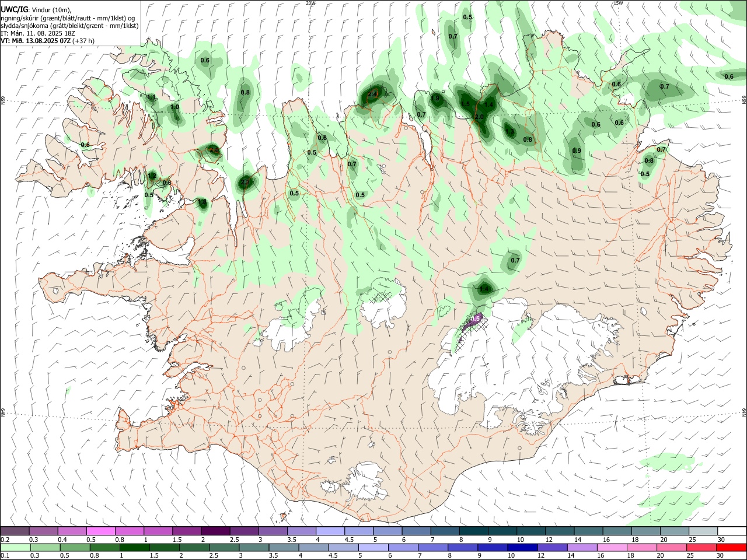The height and width of the screenshot is (560, 747).
Task: Click the '1.0' precipitation value
Action: point(174,107)
